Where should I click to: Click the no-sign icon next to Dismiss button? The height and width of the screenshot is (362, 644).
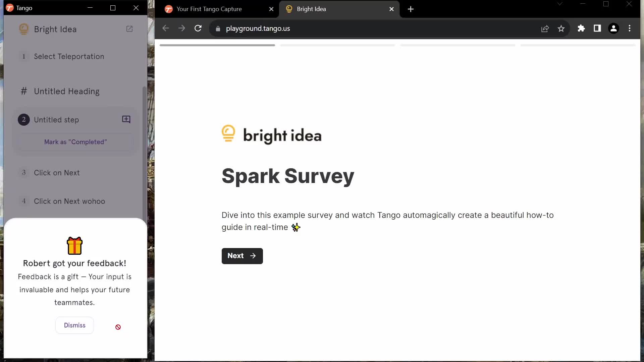click(118, 327)
